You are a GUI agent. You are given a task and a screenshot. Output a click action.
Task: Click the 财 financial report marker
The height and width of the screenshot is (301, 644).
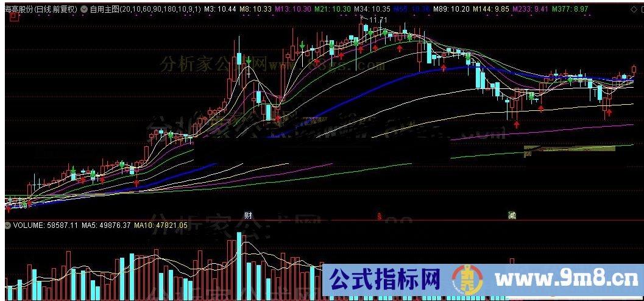(x=247, y=215)
